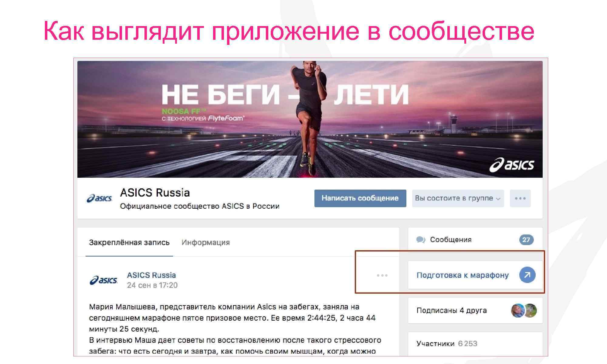This screenshot has width=607, height=364.
Task: Open the three-dots menu in community header
Action: point(520,198)
